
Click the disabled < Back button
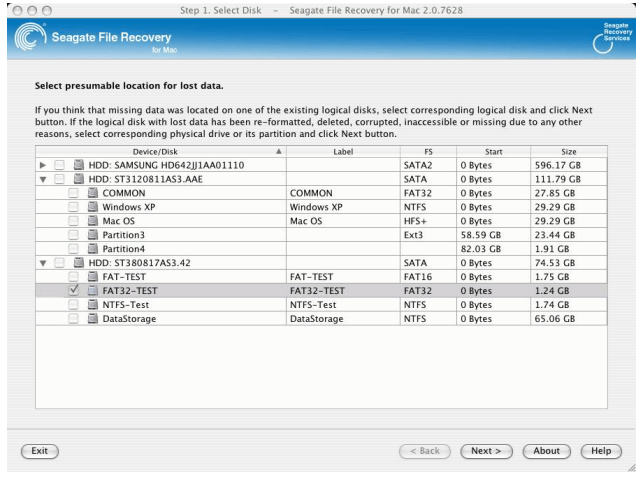[425, 451]
